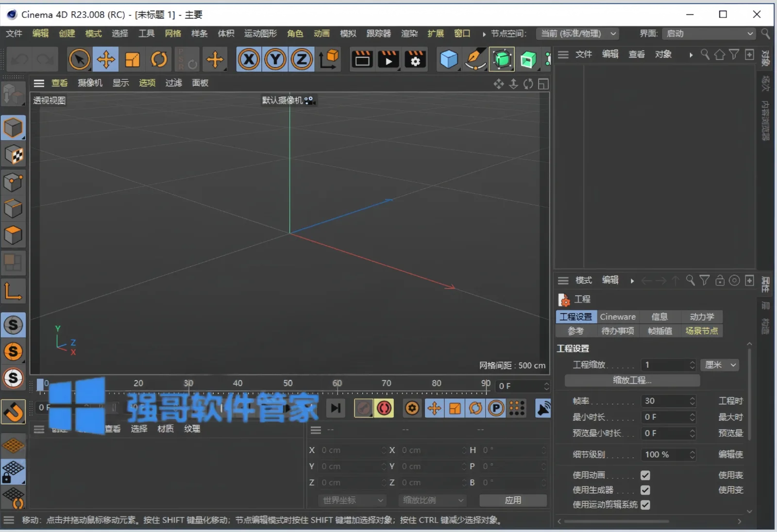Switch to Edges mode in the left toolbar

pos(13,209)
